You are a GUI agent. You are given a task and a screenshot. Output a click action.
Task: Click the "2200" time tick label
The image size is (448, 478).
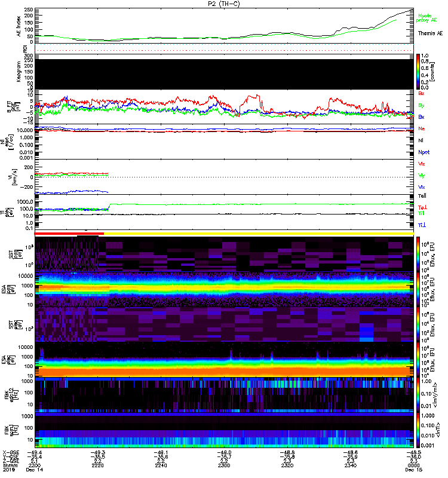pyautogui.click(x=35, y=465)
